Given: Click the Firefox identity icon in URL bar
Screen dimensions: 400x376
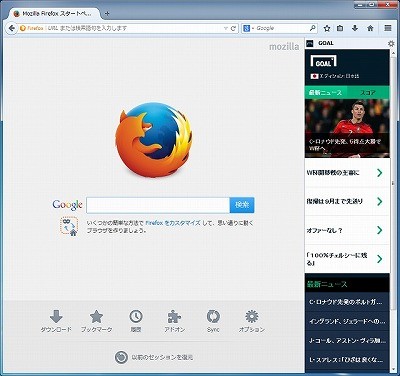Looking at the screenshot, I should [x=32, y=28].
